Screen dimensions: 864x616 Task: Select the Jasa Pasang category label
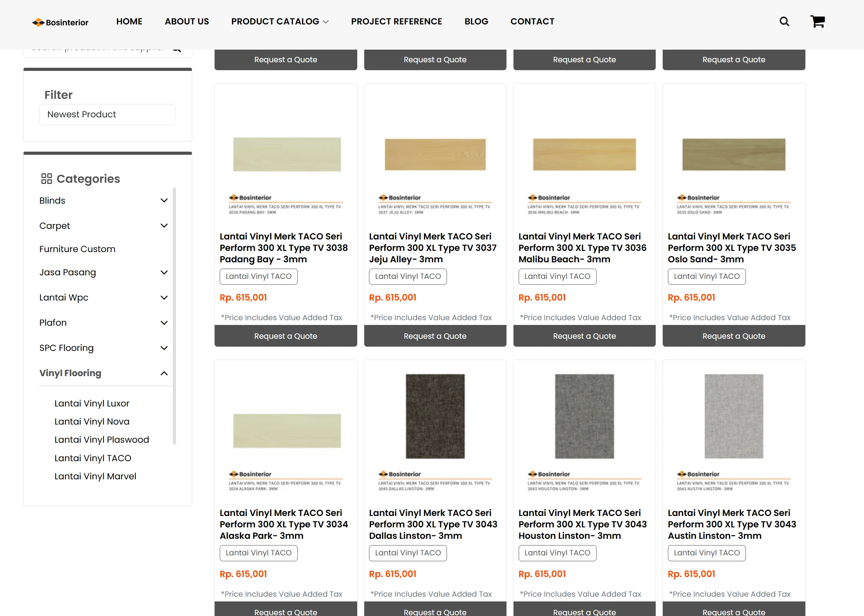pos(68,273)
